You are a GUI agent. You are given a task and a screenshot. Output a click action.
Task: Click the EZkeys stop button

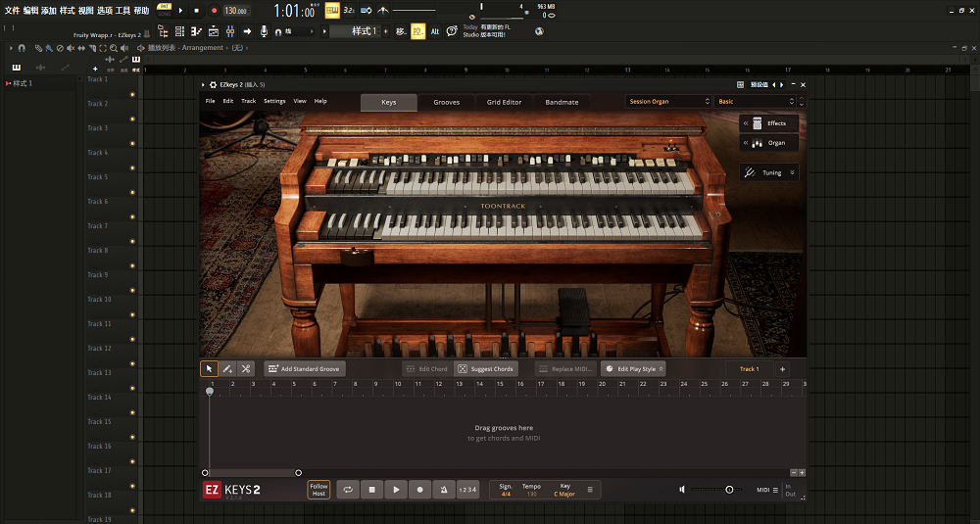point(371,489)
